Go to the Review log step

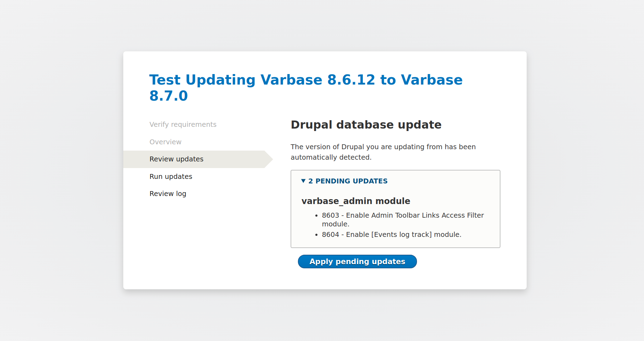(168, 193)
